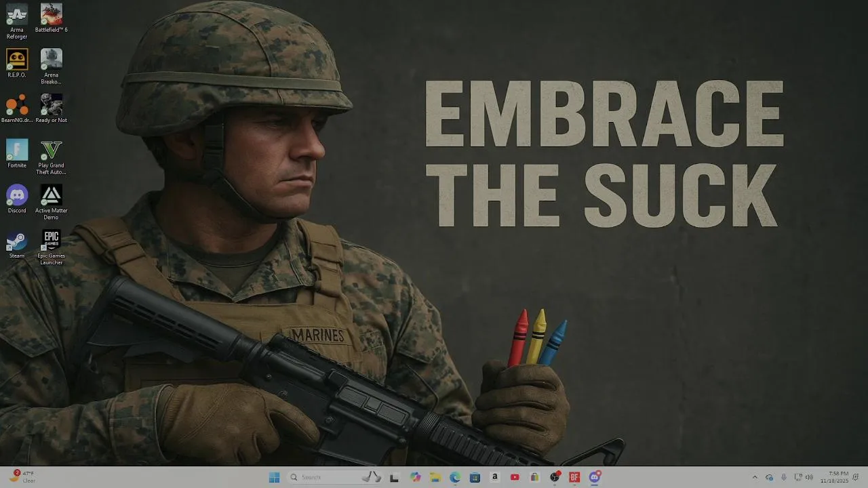Select the Ready or Not shortcut
The height and width of the screenshot is (488, 868).
point(52,108)
